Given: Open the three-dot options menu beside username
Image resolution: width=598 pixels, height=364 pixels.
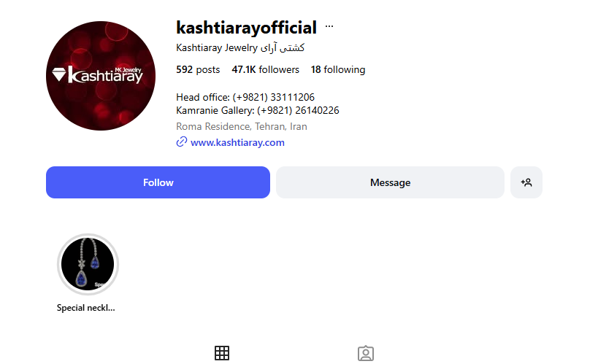Looking at the screenshot, I should click(x=329, y=27).
